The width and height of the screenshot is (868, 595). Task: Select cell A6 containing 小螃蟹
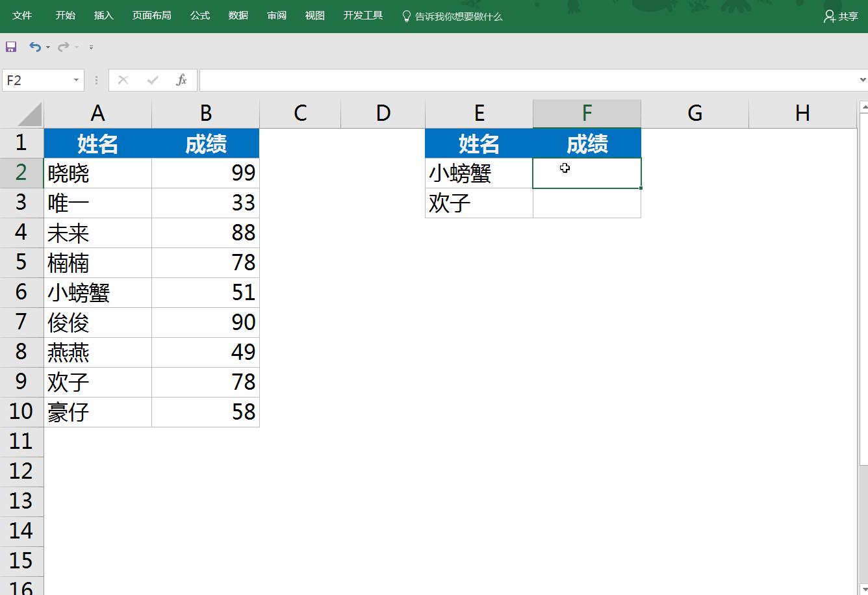click(x=97, y=292)
